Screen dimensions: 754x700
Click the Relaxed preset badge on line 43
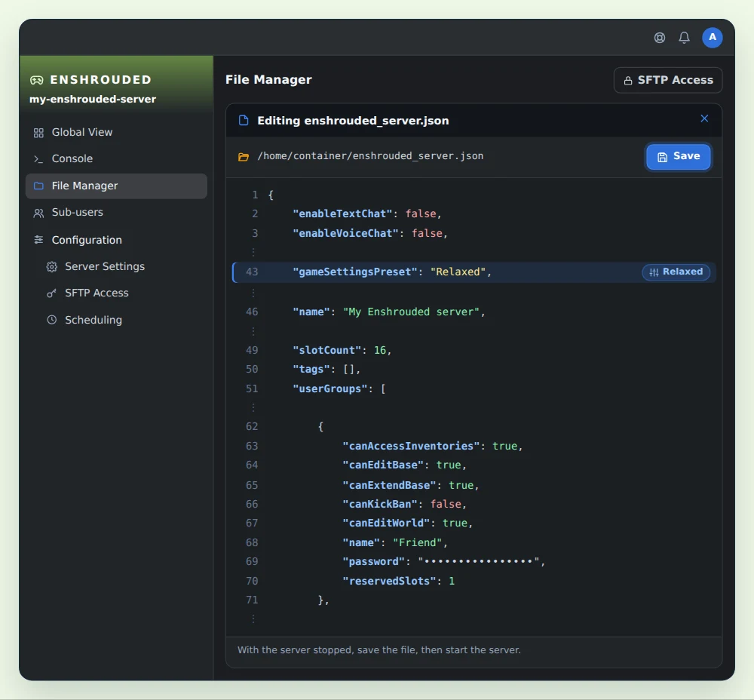[676, 272]
